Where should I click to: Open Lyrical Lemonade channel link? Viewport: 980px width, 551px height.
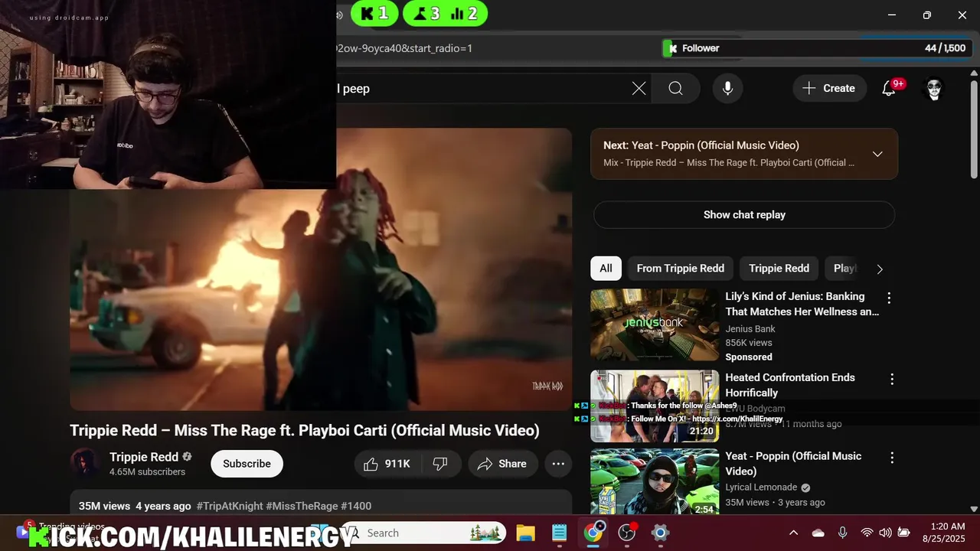tap(761, 487)
